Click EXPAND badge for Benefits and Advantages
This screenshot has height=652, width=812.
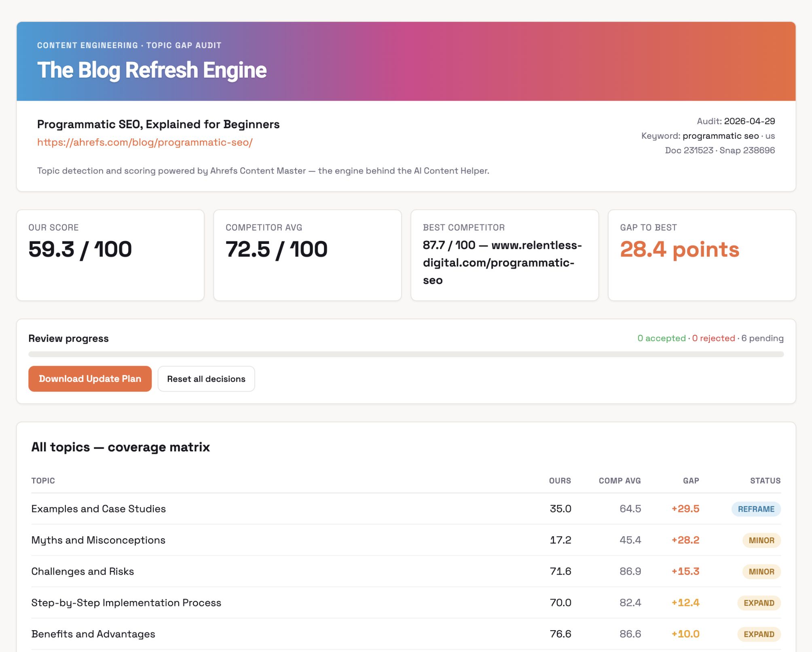coord(759,634)
